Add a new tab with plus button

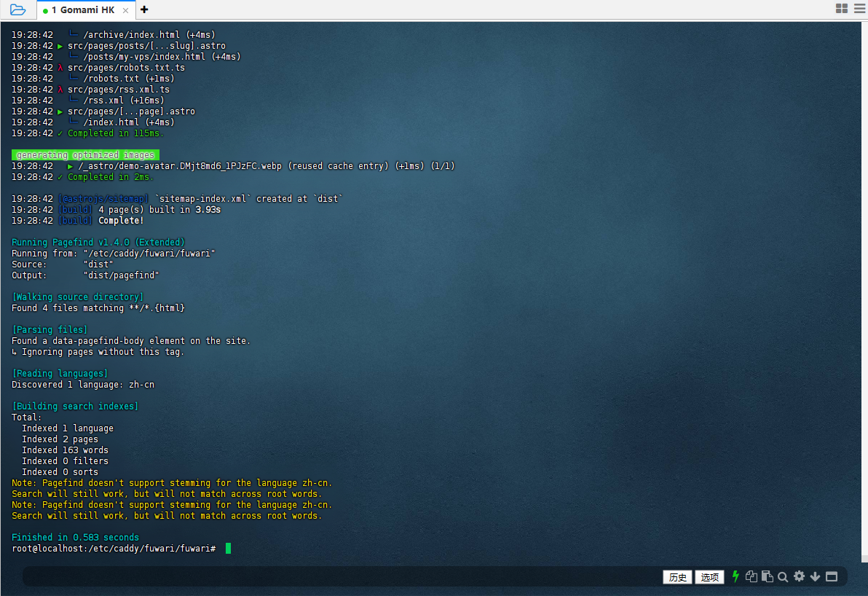click(144, 9)
